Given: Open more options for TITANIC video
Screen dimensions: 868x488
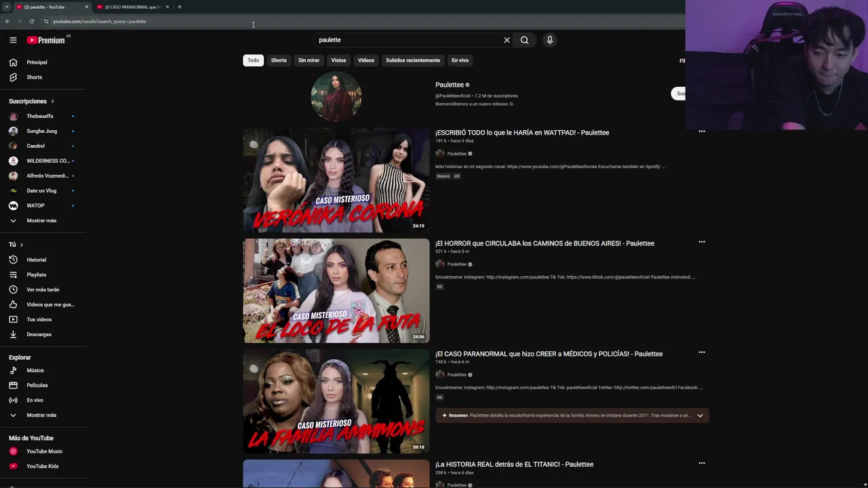Looking at the screenshot, I should coord(702,464).
